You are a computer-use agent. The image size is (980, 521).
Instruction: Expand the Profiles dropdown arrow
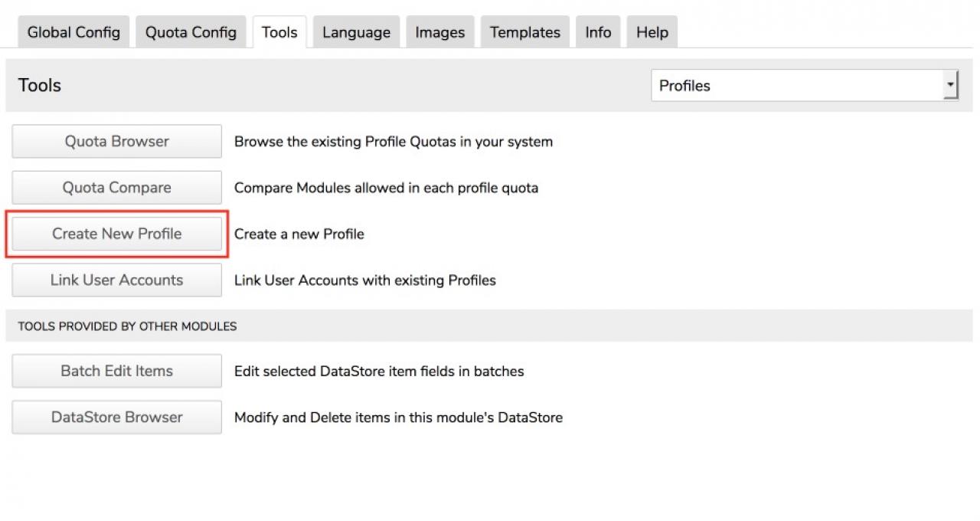[x=950, y=86]
